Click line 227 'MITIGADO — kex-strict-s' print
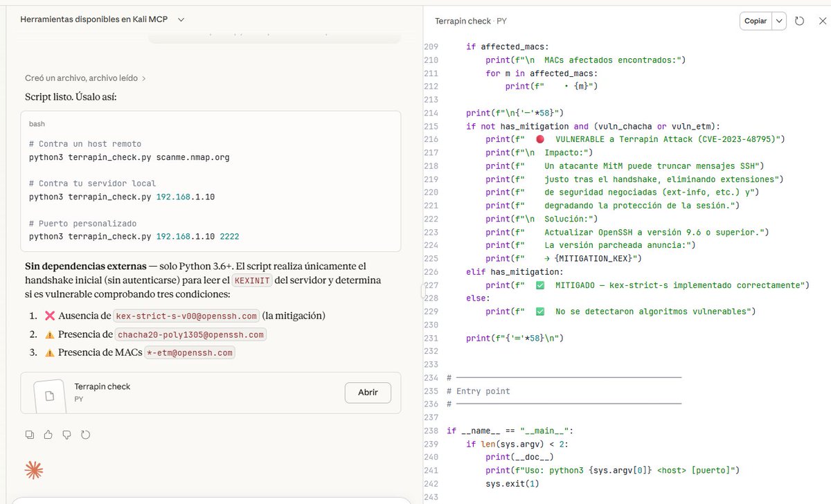This screenshot has width=831, height=504. pos(647,285)
